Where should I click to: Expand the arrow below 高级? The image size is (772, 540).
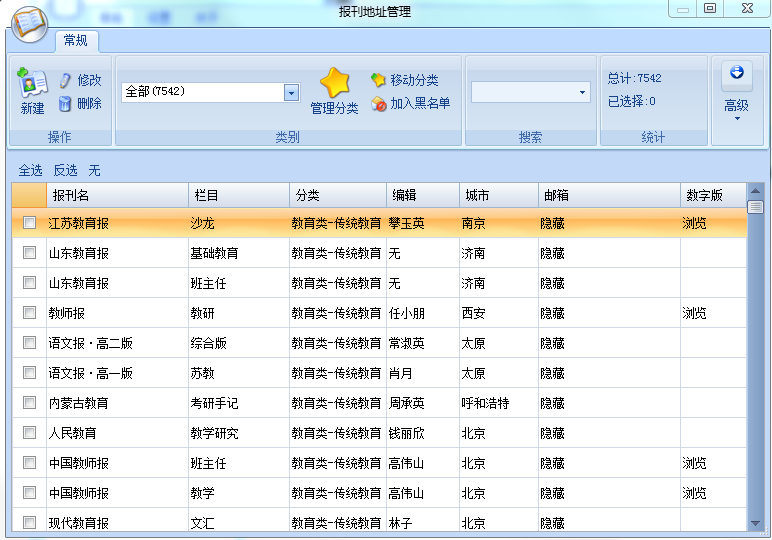pyautogui.click(x=736, y=119)
